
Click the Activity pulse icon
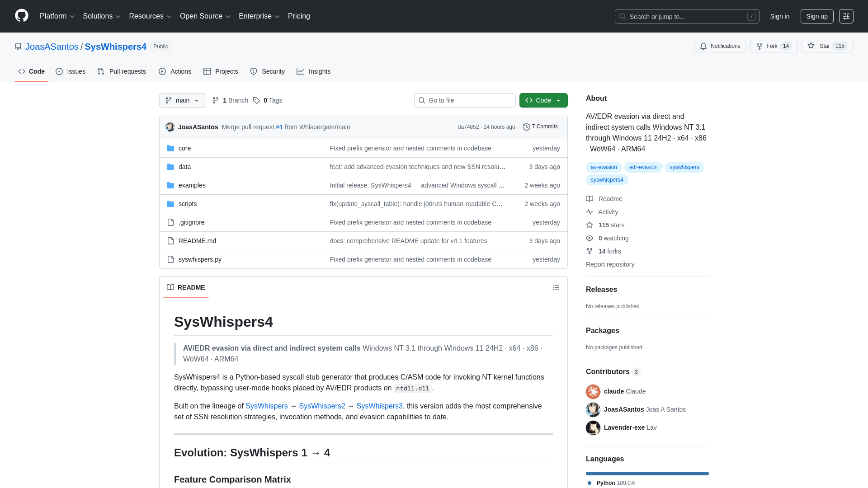pyautogui.click(x=590, y=212)
